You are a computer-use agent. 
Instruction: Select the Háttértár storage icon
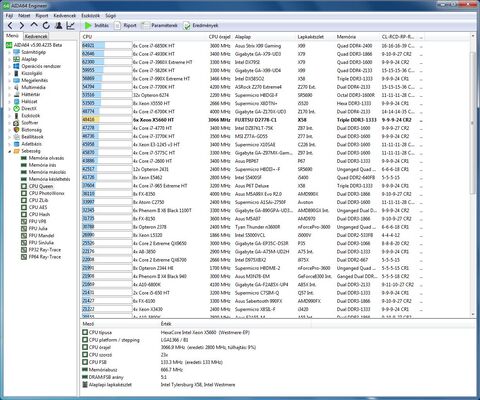[x=16, y=94]
